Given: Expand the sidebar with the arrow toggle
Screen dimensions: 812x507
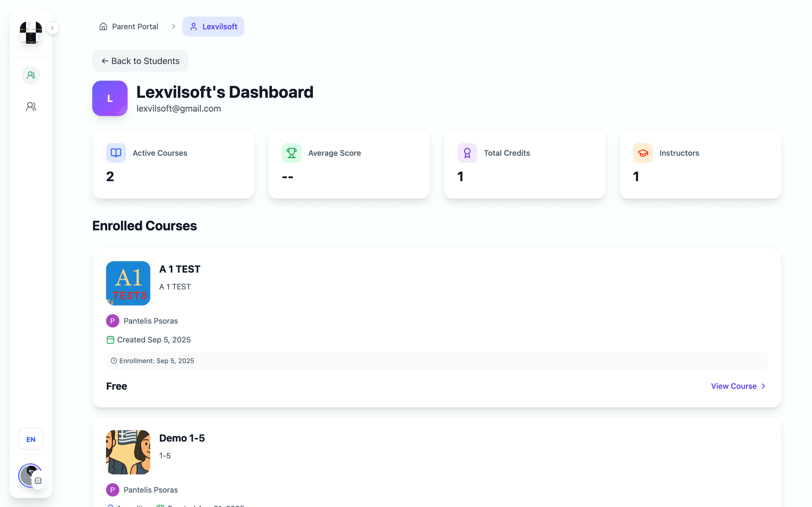Looking at the screenshot, I should [x=52, y=28].
